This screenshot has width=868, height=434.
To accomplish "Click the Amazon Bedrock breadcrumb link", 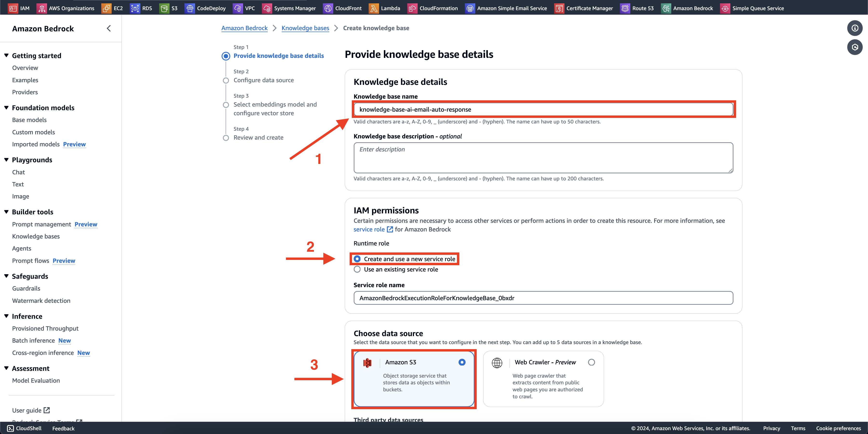I will click(x=244, y=28).
